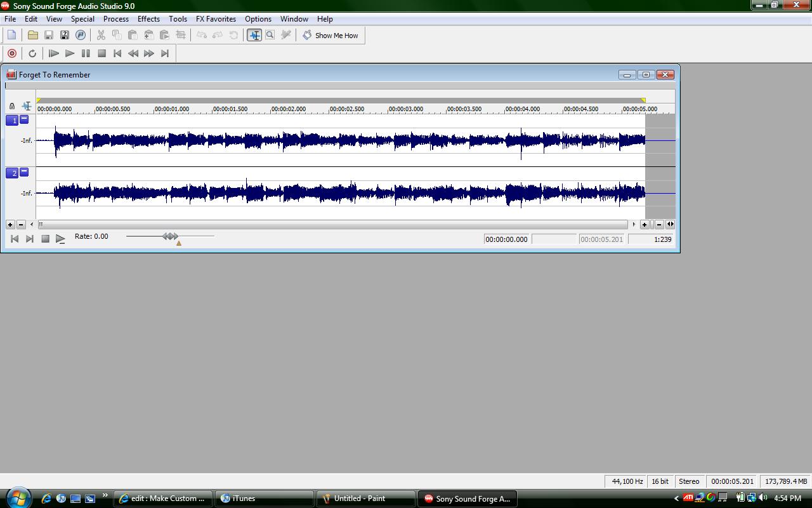Open the Process menu
The width and height of the screenshot is (812, 508).
click(116, 19)
